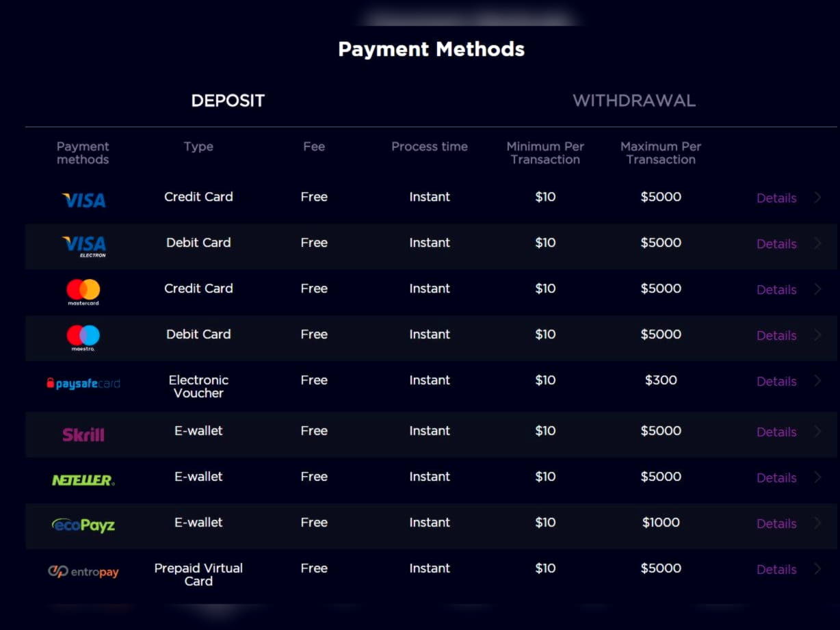This screenshot has width=840, height=630.
Task: Click the Payment methods column header
Action: click(x=83, y=153)
